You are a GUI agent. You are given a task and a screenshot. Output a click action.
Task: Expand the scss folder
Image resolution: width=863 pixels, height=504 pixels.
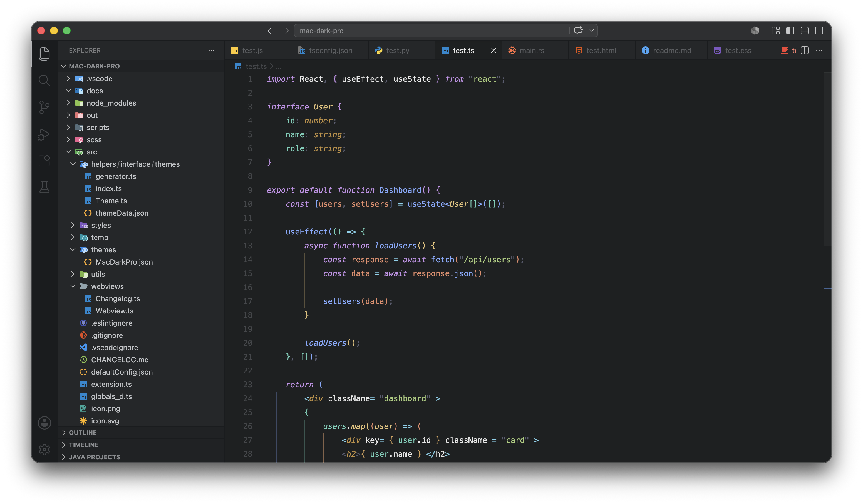[68, 139]
